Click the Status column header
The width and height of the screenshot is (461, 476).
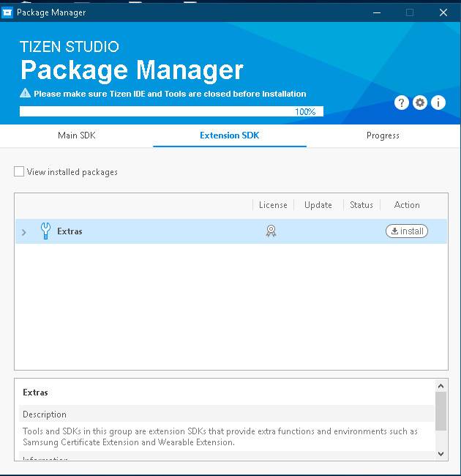pyautogui.click(x=361, y=205)
